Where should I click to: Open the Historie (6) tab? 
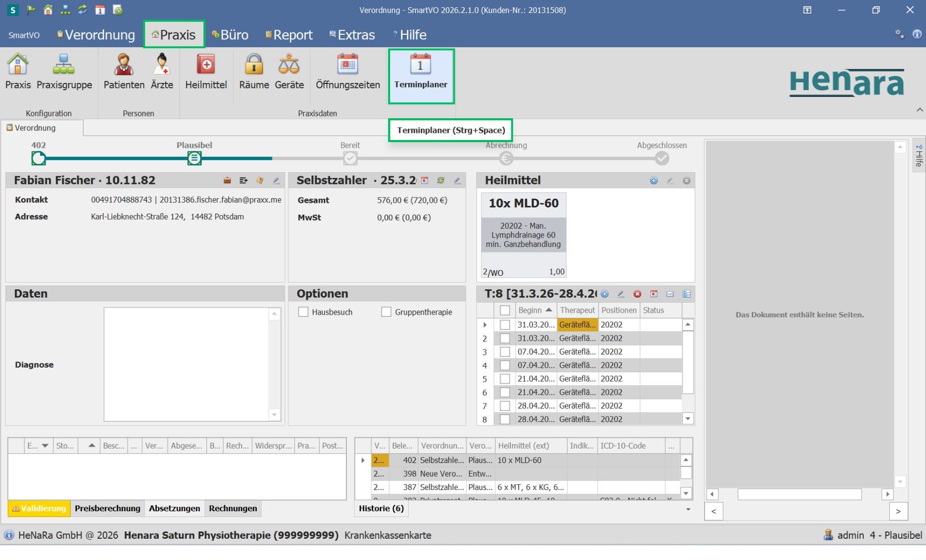coord(381,509)
